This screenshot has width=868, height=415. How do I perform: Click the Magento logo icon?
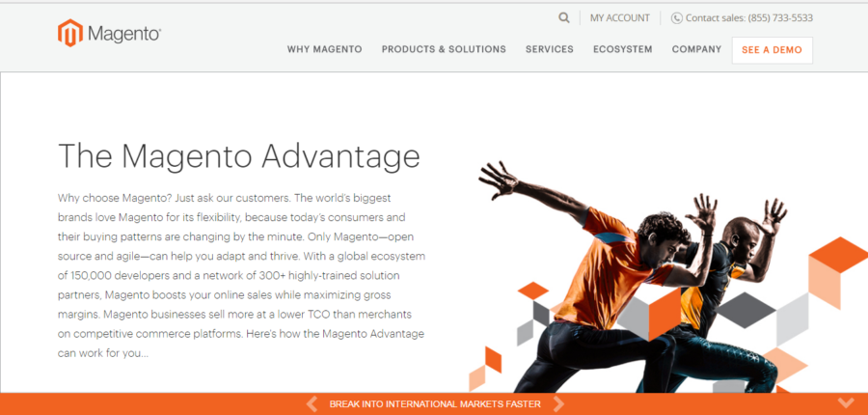(x=69, y=33)
